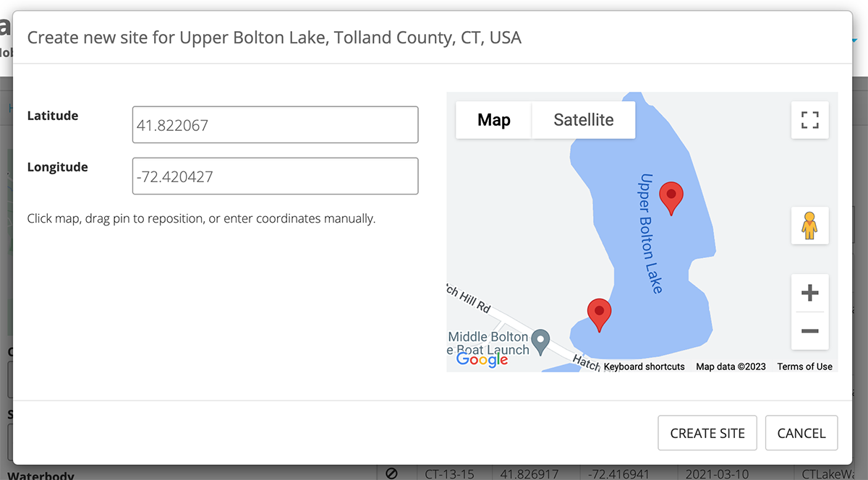This screenshot has width=868, height=480.
Task: Click the Hatch Hill Rd road label
Action: click(x=470, y=299)
